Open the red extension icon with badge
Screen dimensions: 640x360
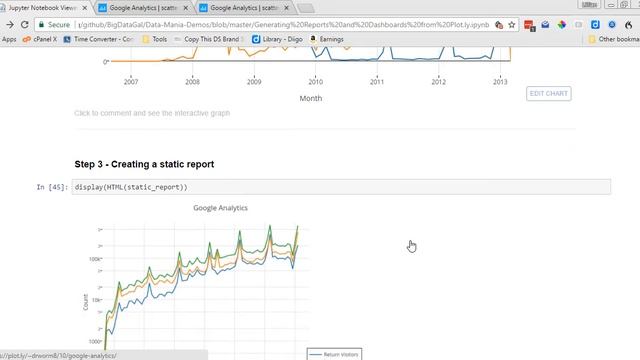tap(529, 25)
